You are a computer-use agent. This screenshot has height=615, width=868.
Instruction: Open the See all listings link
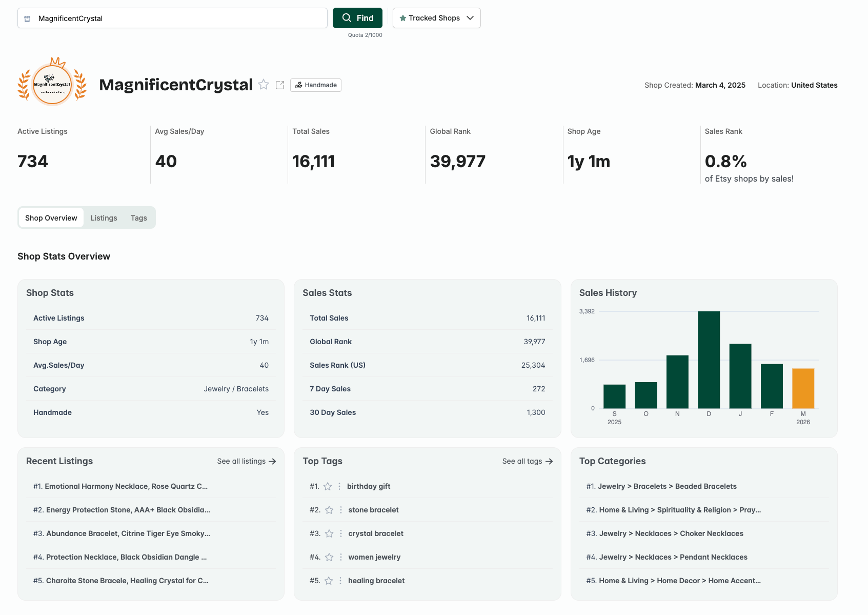point(247,461)
